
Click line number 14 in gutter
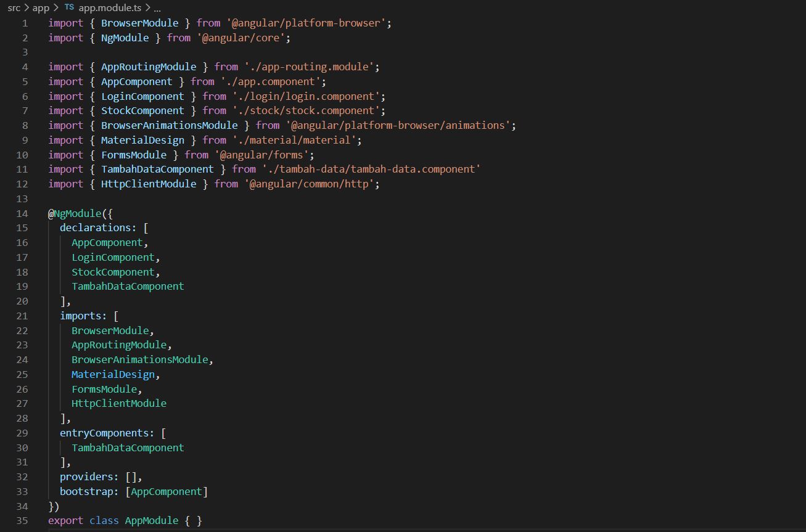[x=22, y=213]
